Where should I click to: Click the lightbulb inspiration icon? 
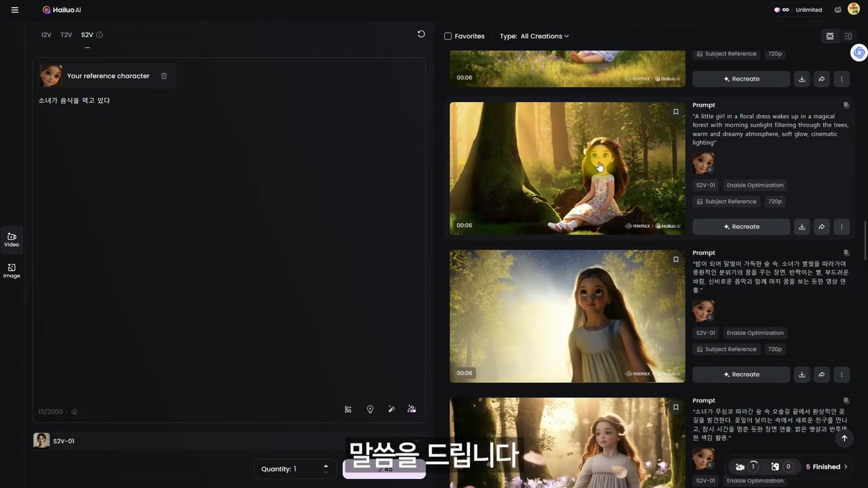click(x=370, y=409)
